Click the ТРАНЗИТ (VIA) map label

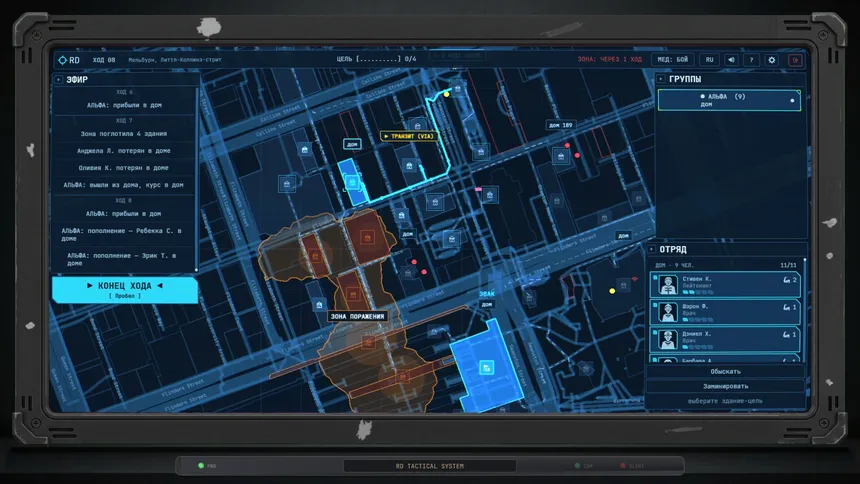coord(409,136)
